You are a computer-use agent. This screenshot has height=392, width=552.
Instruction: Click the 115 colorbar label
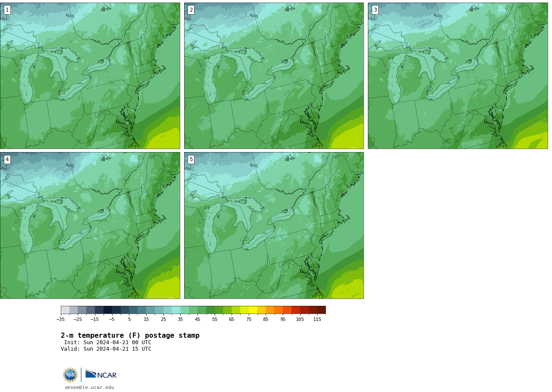pyautogui.click(x=317, y=320)
